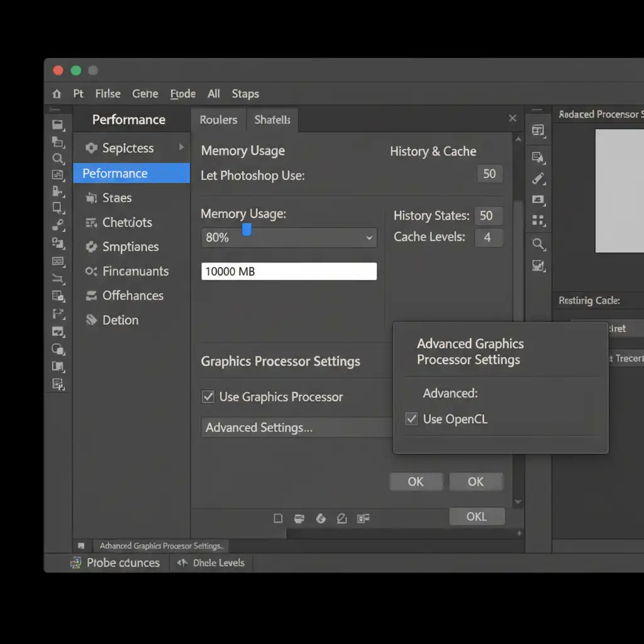Click the 10000 MB input field
Image resolution: width=644 pixels, height=644 pixels.
click(289, 272)
